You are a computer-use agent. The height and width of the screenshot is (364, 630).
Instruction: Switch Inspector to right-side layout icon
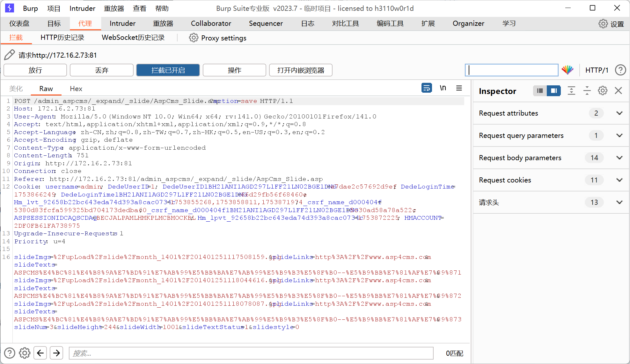pos(554,91)
